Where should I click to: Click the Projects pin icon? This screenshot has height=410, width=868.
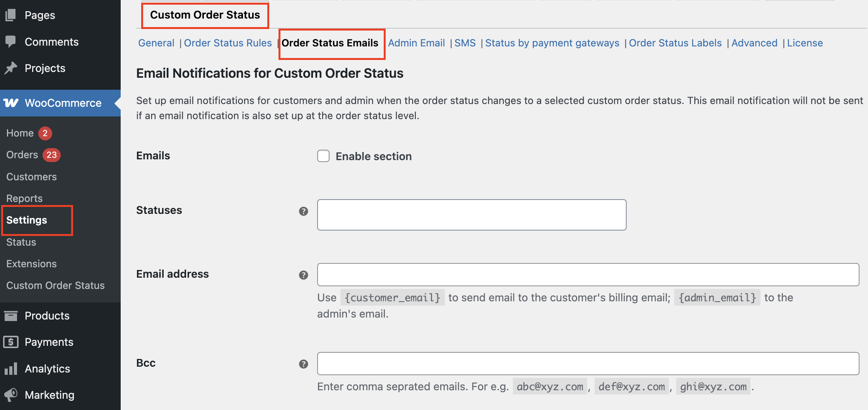click(11, 68)
